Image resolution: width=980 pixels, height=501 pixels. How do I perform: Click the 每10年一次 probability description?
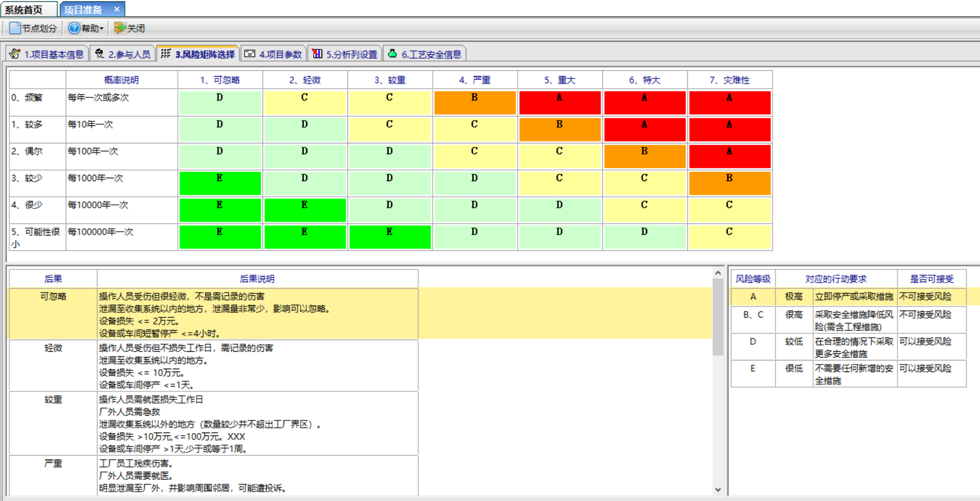[121, 129]
